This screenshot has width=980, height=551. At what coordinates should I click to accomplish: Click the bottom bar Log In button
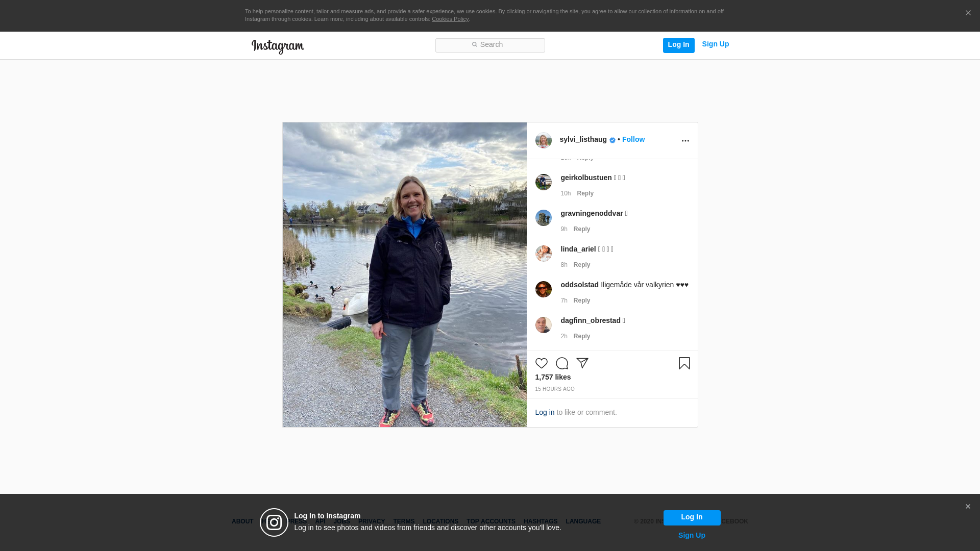pos(692,518)
